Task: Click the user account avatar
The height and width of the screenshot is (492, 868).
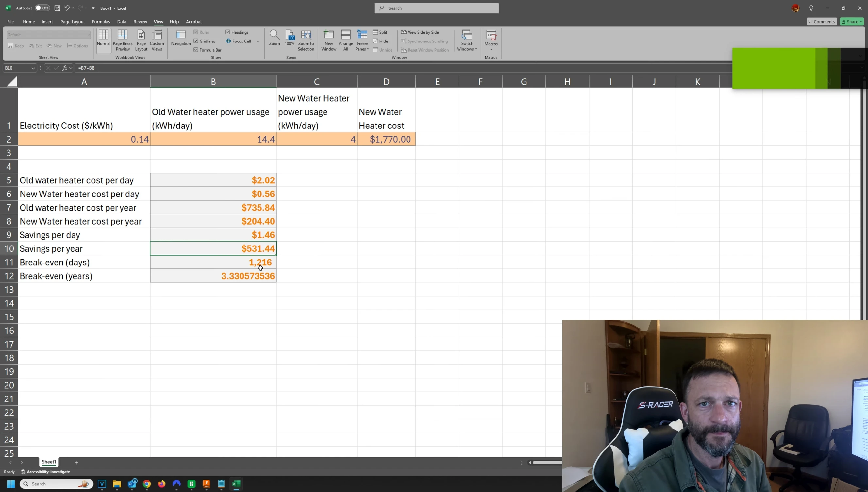Action: [795, 8]
